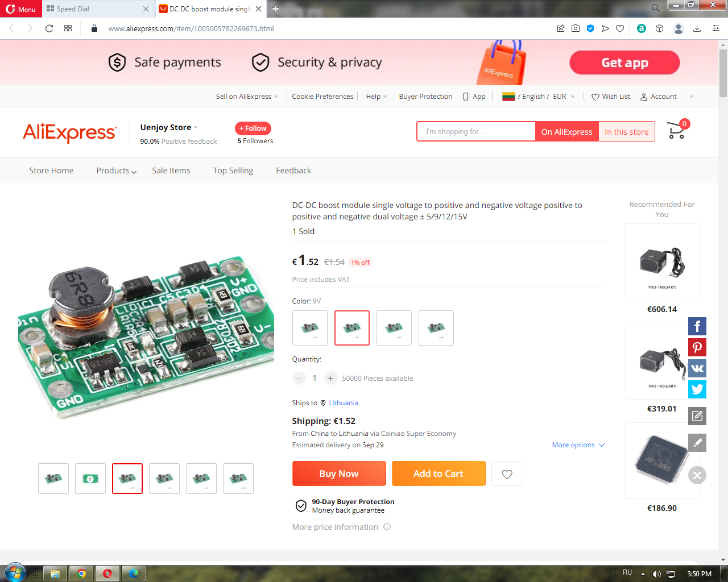This screenshot has height=582, width=728.
Task: Open the store Feedback tab
Action: (x=293, y=171)
